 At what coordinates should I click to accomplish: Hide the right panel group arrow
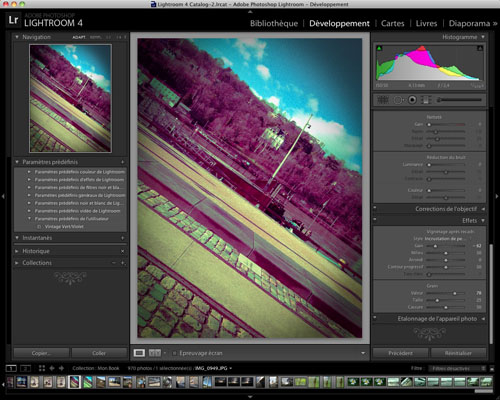497,196
